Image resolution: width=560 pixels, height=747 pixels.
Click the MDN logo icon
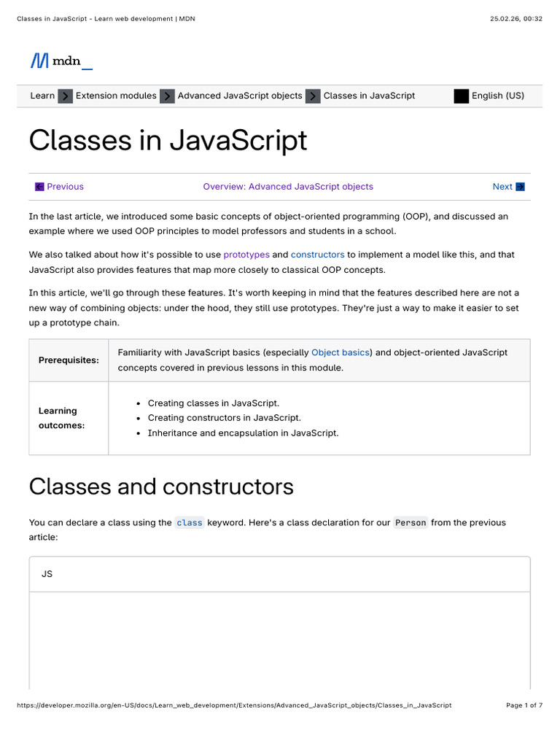[x=39, y=61]
